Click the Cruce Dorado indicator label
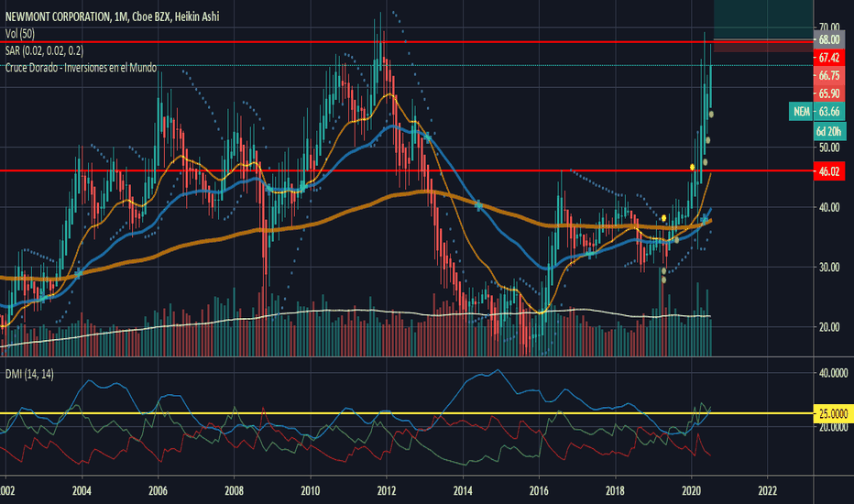854x504 pixels. tap(82, 68)
